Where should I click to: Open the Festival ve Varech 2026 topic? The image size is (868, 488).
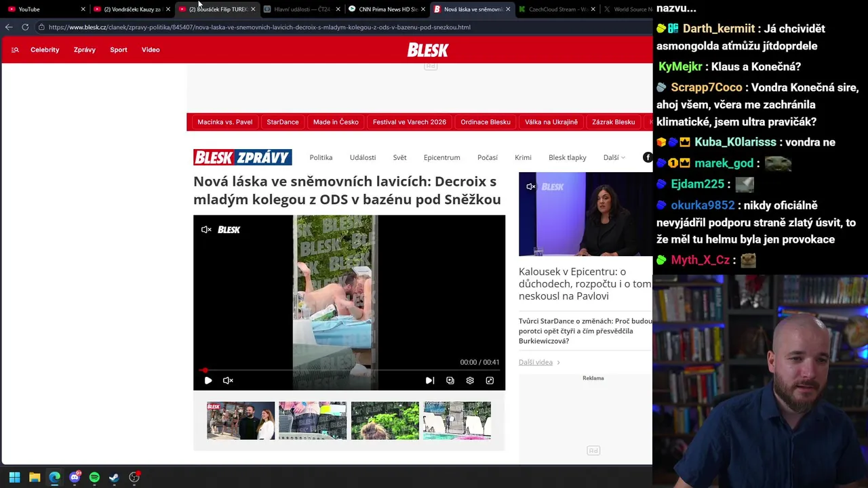tap(410, 122)
